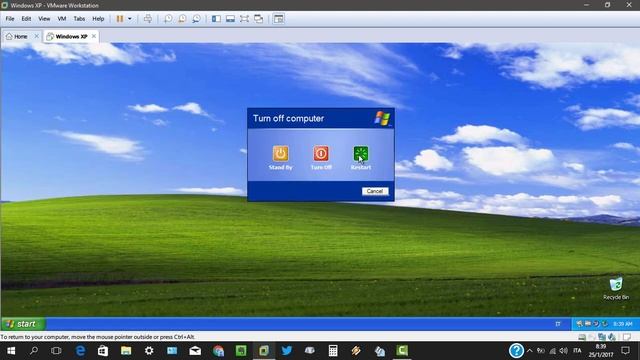Click the console view toolbar icon
The width and height of the screenshot is (640, 360).
click(x=279, y=19)
